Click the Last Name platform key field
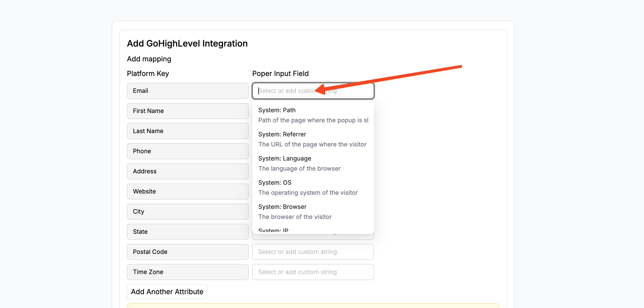This screenshot has width=644, height=308. (x=188, y=131)
